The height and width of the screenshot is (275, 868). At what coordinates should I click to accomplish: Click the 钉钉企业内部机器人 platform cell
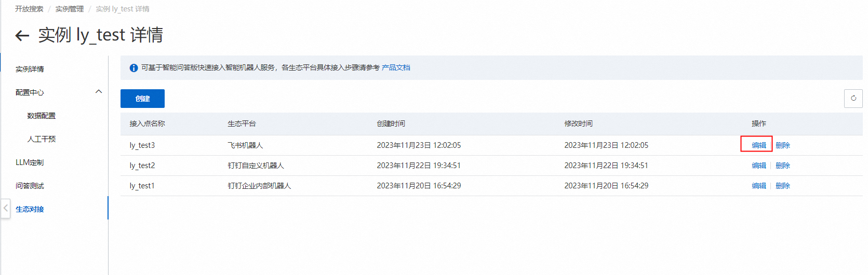point(259,186)
